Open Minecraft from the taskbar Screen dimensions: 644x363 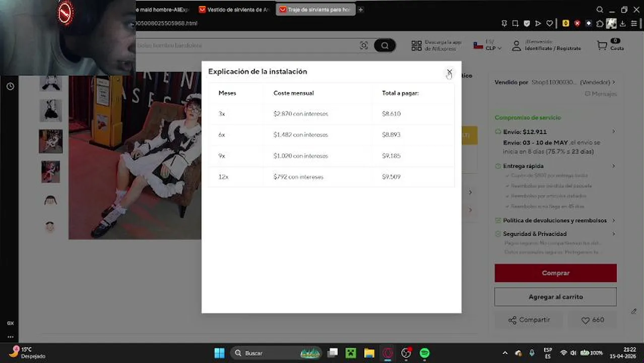point(351,353)
